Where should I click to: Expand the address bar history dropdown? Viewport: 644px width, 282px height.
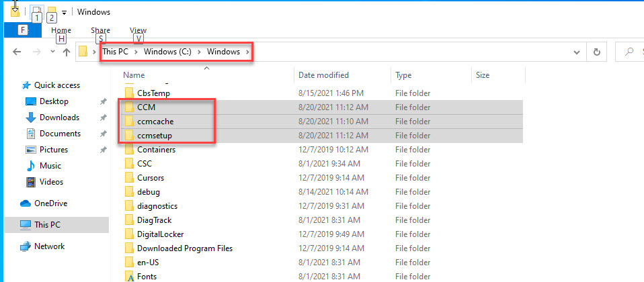click(577, 52)
